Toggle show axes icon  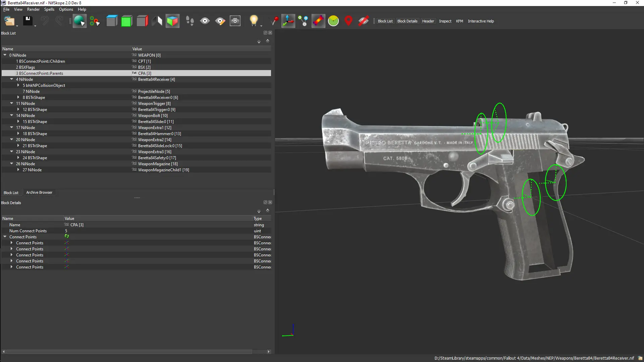(x=288, y=21)
